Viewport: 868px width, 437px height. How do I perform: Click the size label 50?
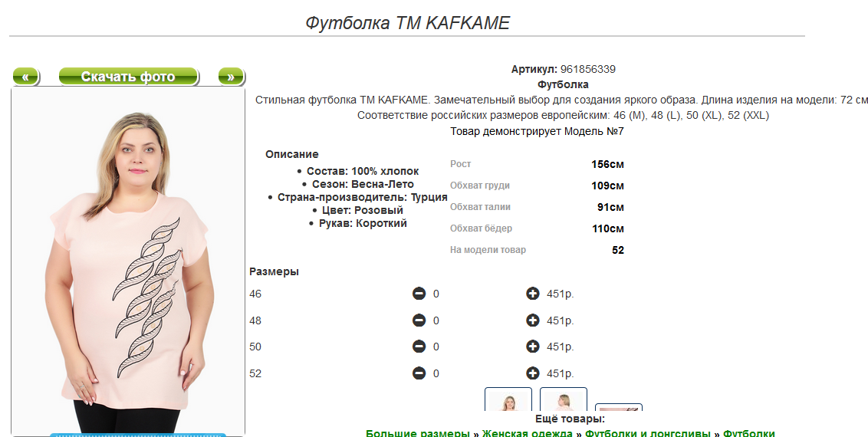pos(255,347)
